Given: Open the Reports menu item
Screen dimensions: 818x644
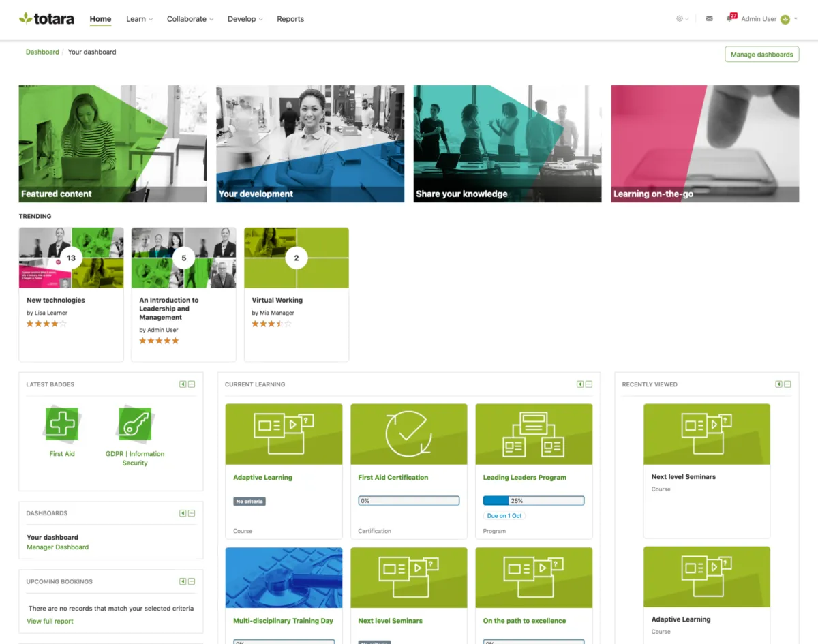Looking at the screenshot, I should [290, 19].
